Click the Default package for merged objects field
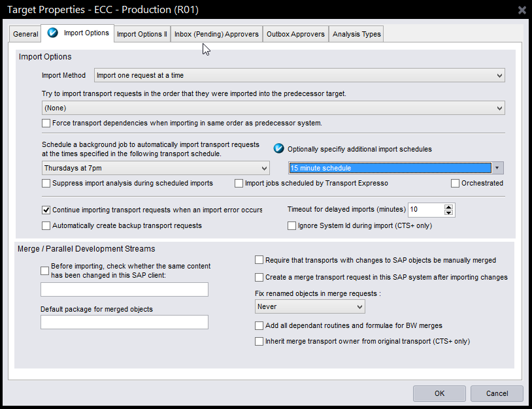The height and width of the screenshot is (409, 532). 124,322
